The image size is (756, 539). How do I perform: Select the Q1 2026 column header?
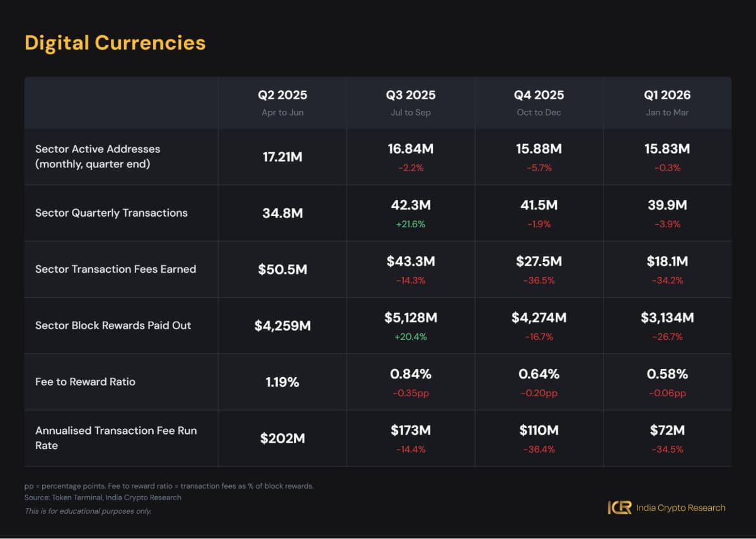667,95
